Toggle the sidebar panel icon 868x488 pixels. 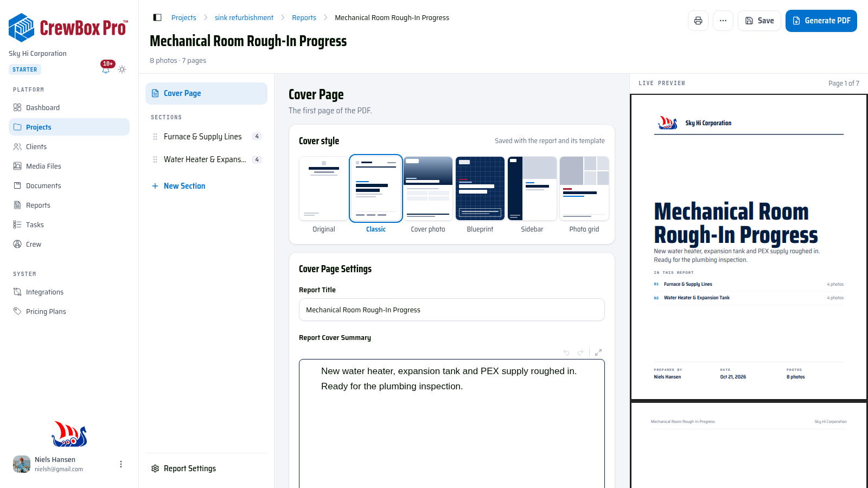157,17
